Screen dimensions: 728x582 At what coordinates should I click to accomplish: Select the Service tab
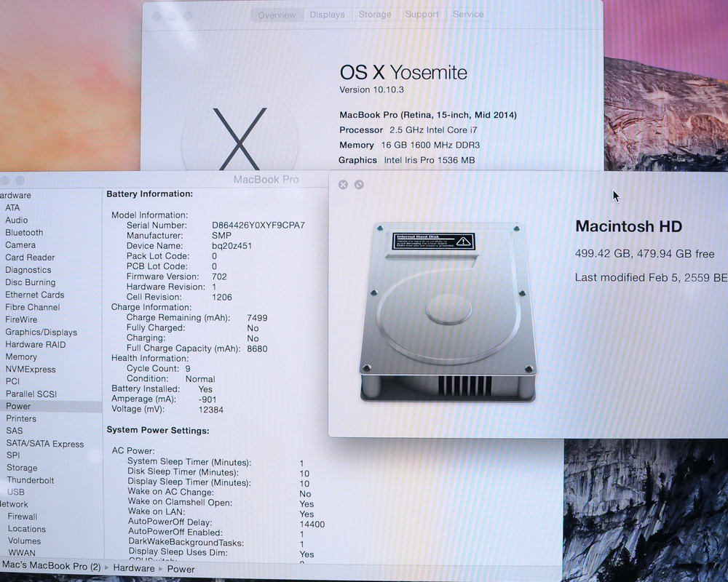tap(468, 15)
